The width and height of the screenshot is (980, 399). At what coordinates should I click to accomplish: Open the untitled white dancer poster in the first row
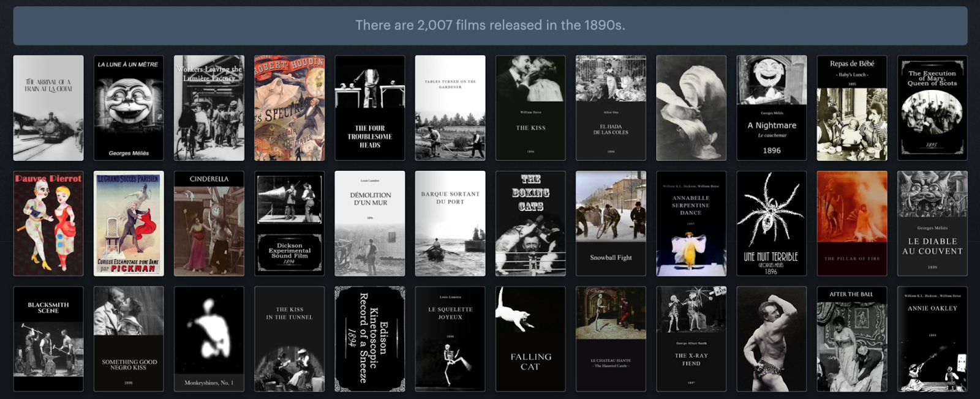point(692,108)
